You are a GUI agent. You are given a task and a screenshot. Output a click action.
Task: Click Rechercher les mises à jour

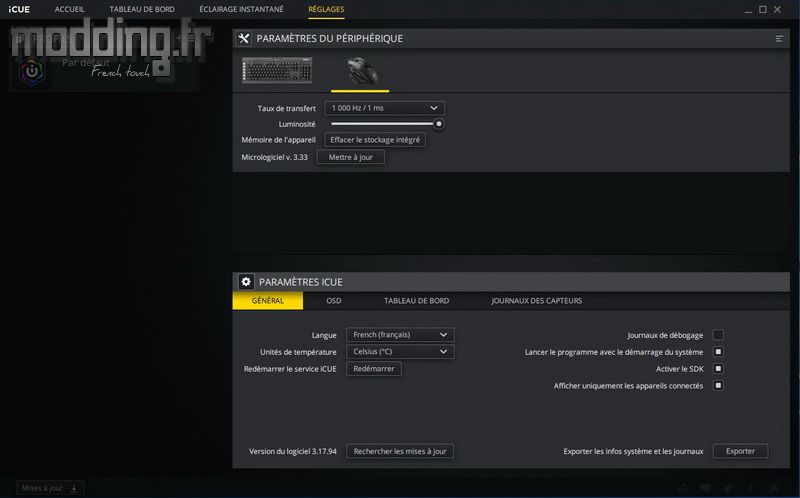click(x=400, y=451)
